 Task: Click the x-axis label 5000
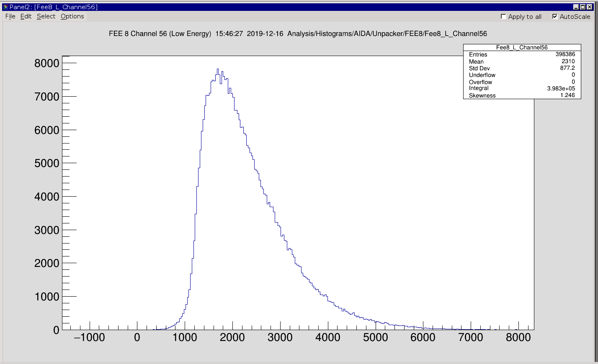[376, 337]
